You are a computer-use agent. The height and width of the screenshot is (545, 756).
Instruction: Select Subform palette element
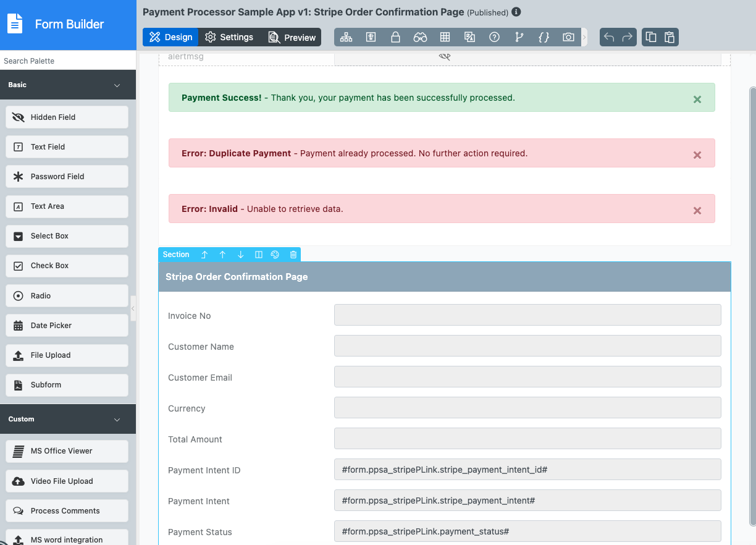click(x=67, y=384)
